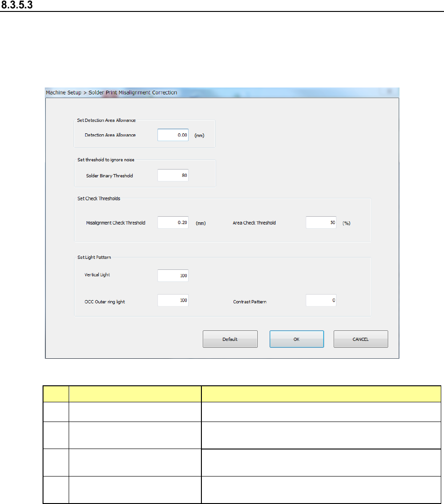Viewport: 444px width, 504px height.
Task: Click the 'Vertical Light' label text
Action: point(97,275)
